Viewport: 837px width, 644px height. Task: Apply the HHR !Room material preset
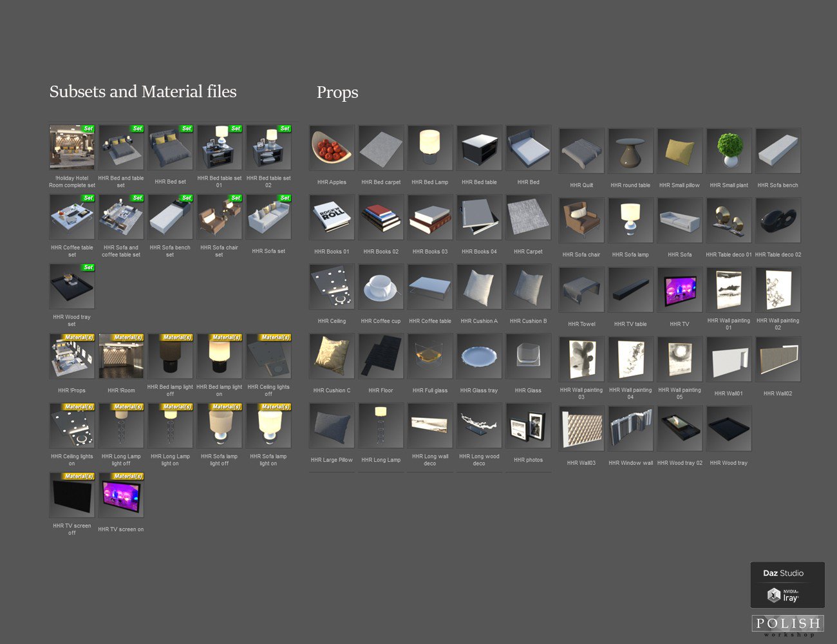pyautogui.click(x=121, y=356)
